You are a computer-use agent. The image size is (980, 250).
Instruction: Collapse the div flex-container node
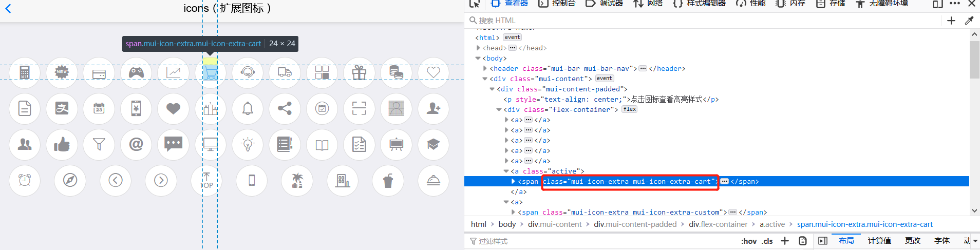[499, 109]
